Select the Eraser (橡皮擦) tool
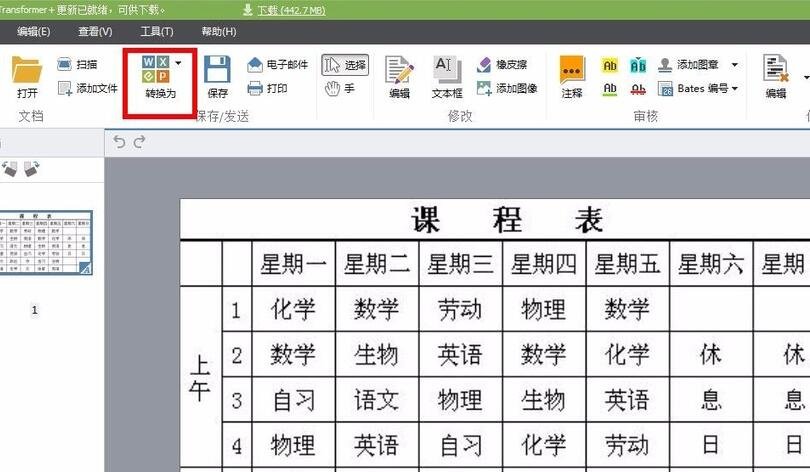 pyautogui.click(x=502, y=65)
